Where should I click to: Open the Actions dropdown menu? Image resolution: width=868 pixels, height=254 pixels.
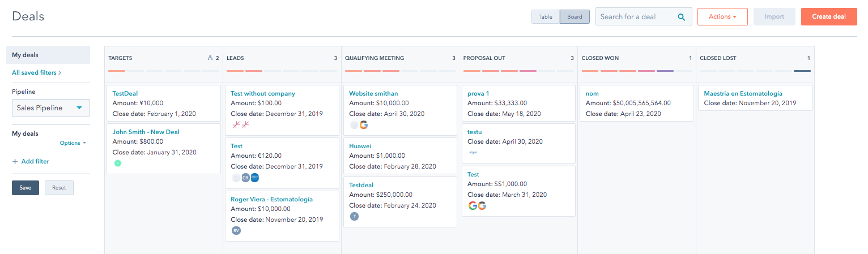coord(722,17)
